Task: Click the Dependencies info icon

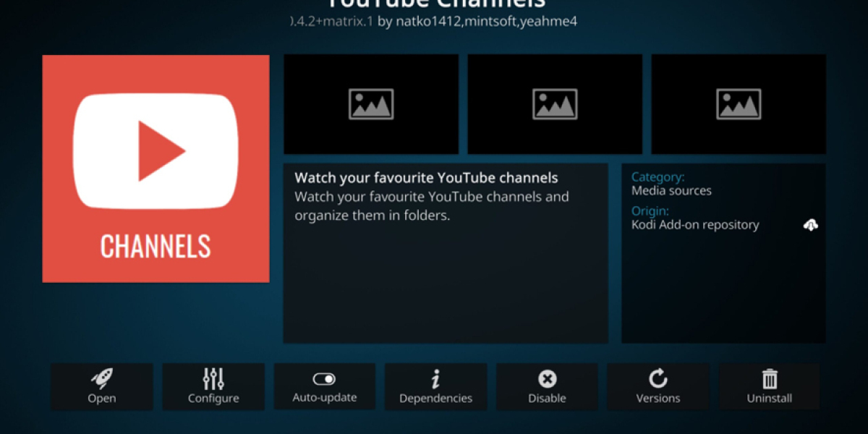Action: tap(435, 378)
